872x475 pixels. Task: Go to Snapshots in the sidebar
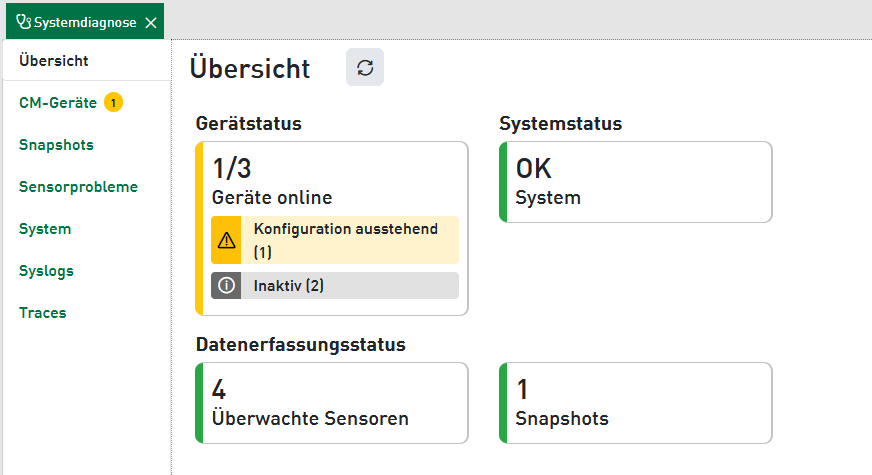point(56,144)
